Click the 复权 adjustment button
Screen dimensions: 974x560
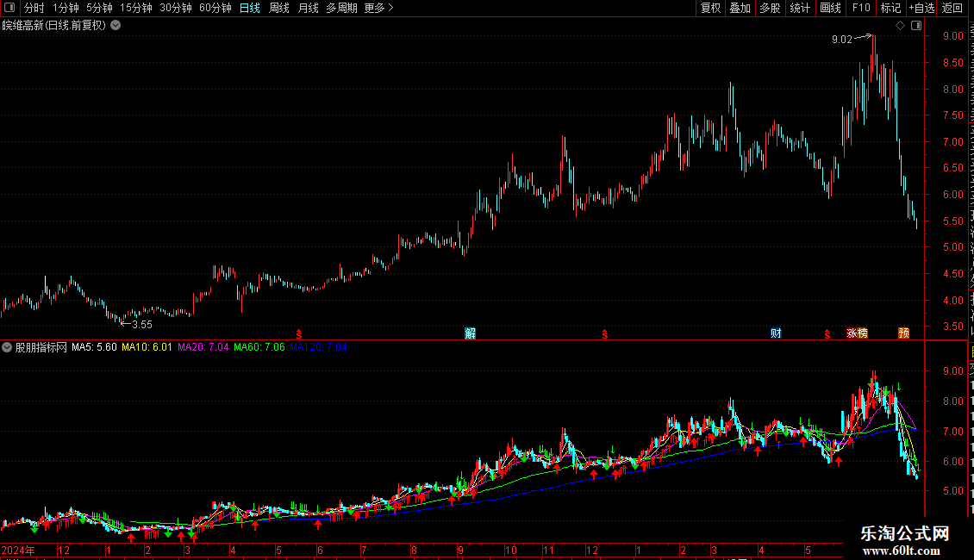click(x=710, y=8)
